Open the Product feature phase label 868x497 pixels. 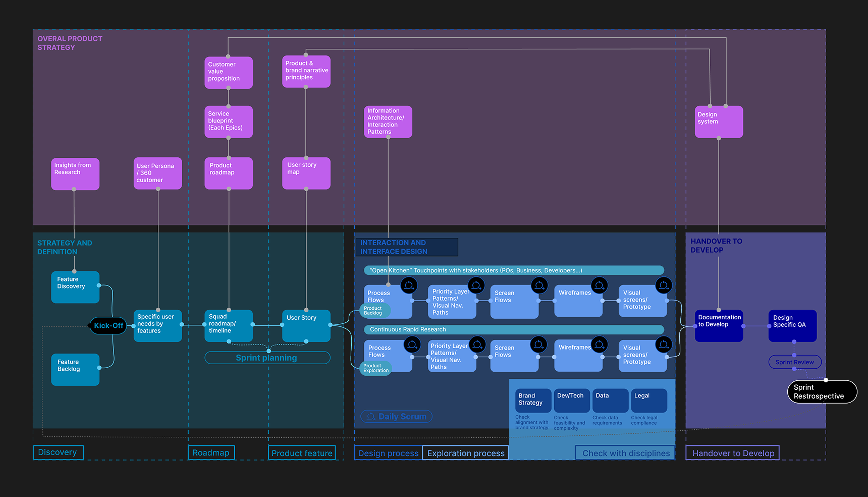[302, 453]
